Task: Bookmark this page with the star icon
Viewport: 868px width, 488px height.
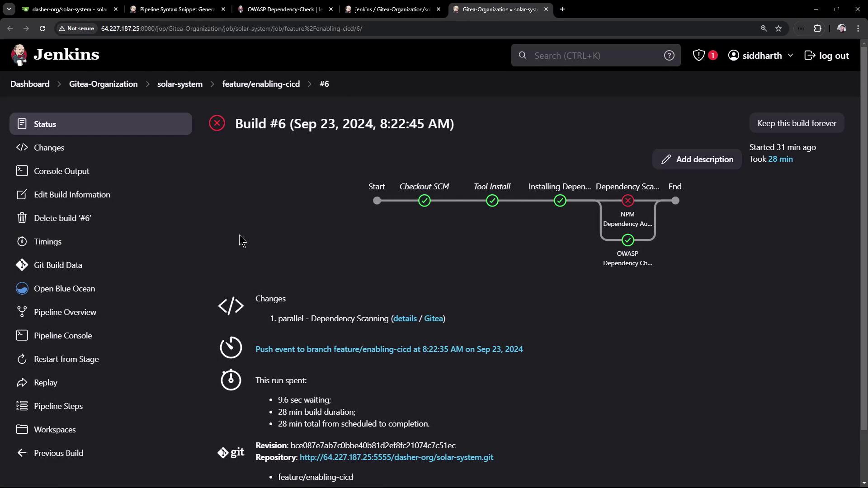Action: (x=778, y=28)
